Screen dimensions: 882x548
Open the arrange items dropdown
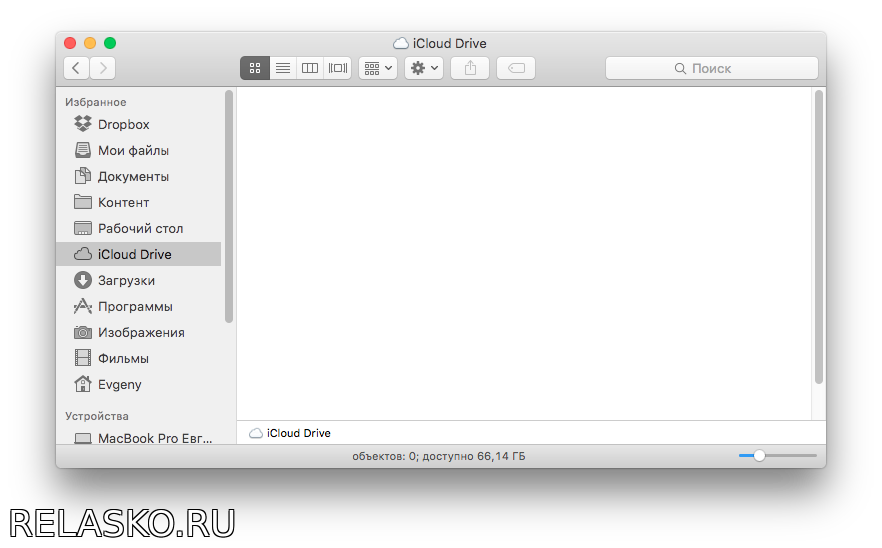pyautogui.click(x=378, y=68)
